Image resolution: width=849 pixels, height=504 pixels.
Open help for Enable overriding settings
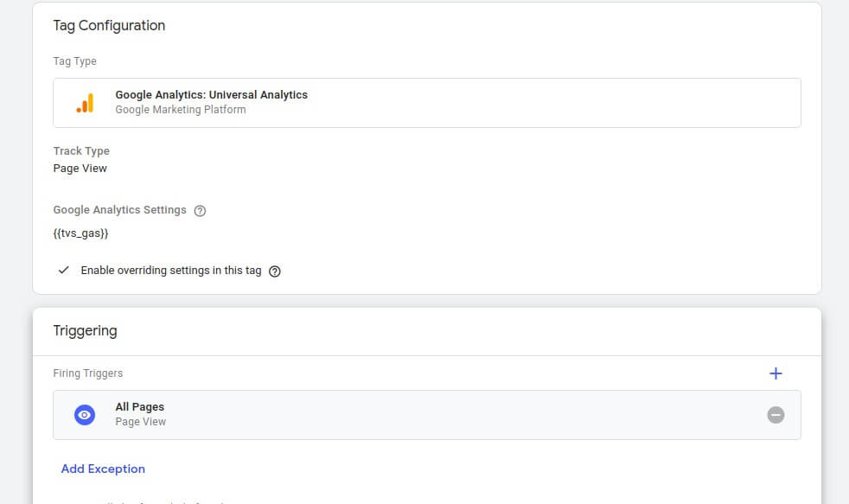pyautogui.click(x=275, y=271)
